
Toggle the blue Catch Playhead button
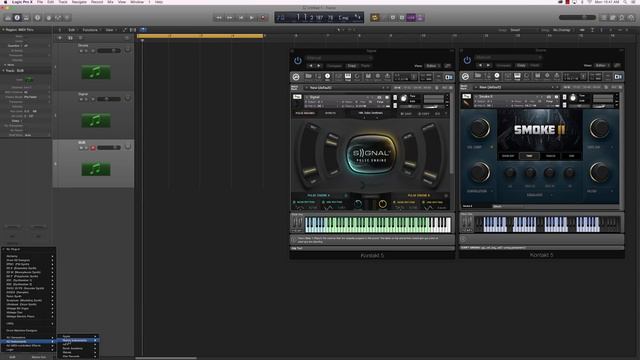(x=143, y=30)
